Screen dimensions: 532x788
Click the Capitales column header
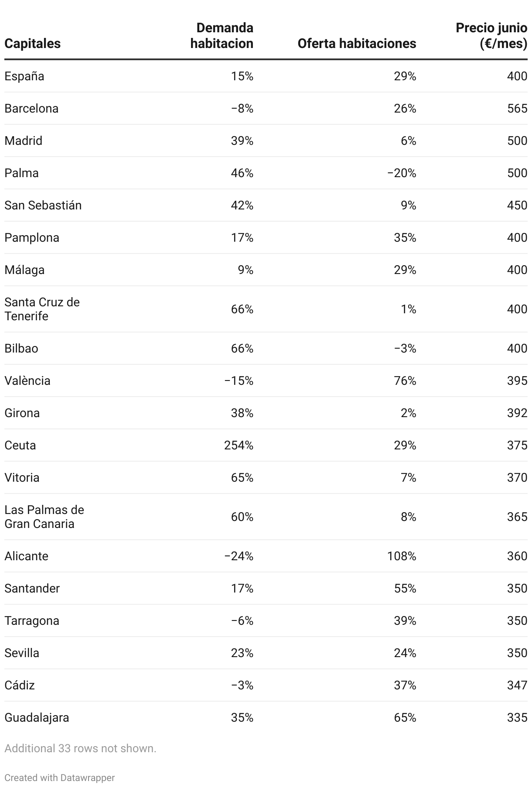pyautogui.click(x=32, y=44)
